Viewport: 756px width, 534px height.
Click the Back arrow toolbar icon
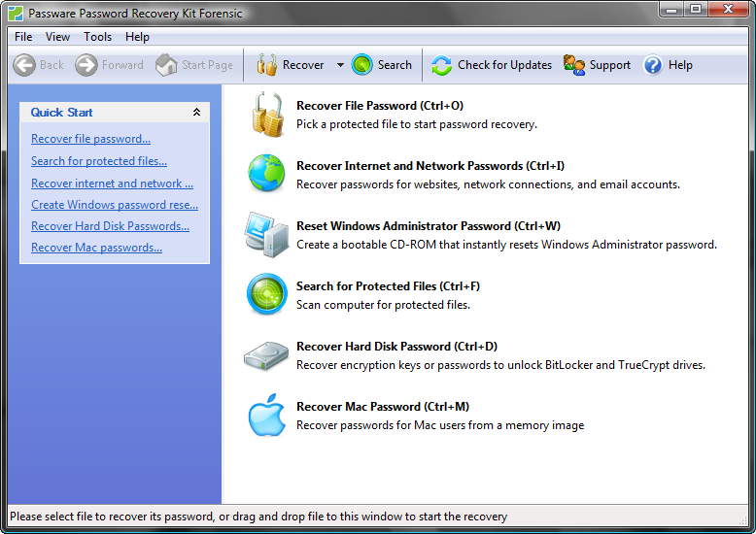[24, 65]
